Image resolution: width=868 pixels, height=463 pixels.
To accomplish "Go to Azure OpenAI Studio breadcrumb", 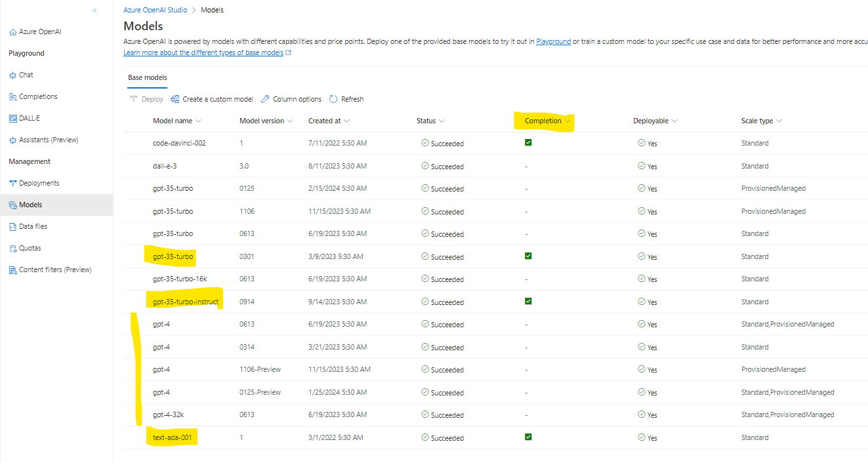I will (155, 10).
